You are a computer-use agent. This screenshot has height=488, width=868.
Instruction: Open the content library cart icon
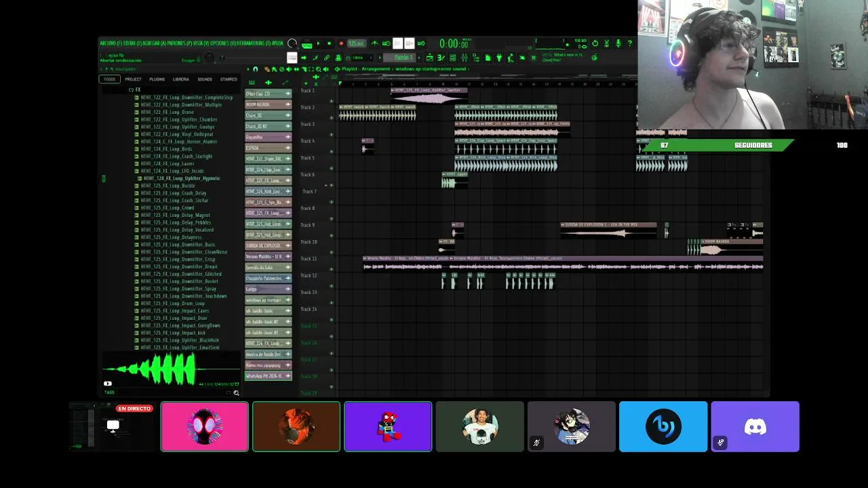click(x=534, y=58)
